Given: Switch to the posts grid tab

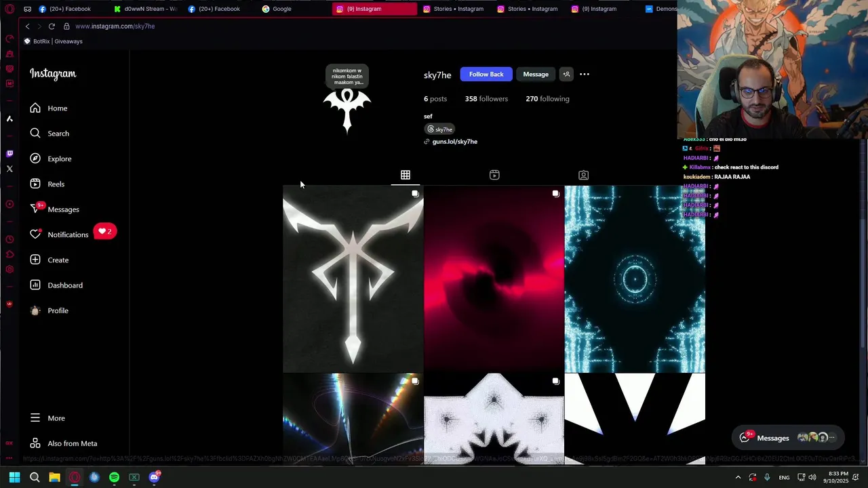Looking at the screenshot, I should [406, 175].
